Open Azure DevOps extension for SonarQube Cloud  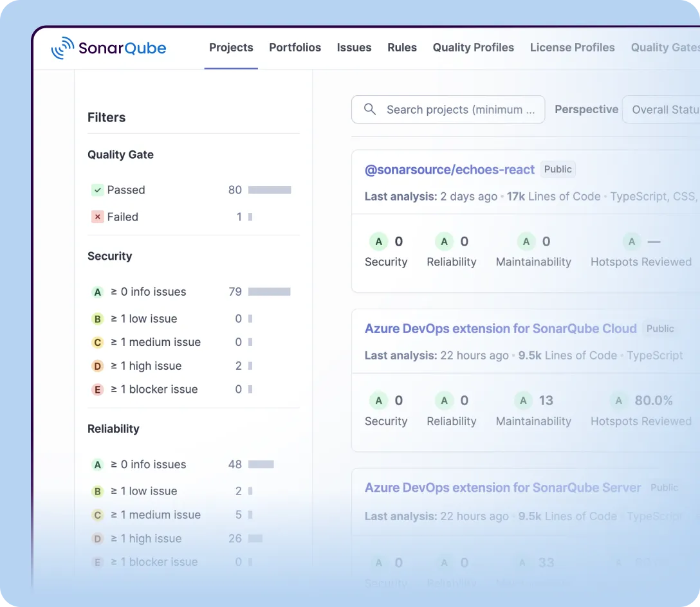tap(500, 329)
